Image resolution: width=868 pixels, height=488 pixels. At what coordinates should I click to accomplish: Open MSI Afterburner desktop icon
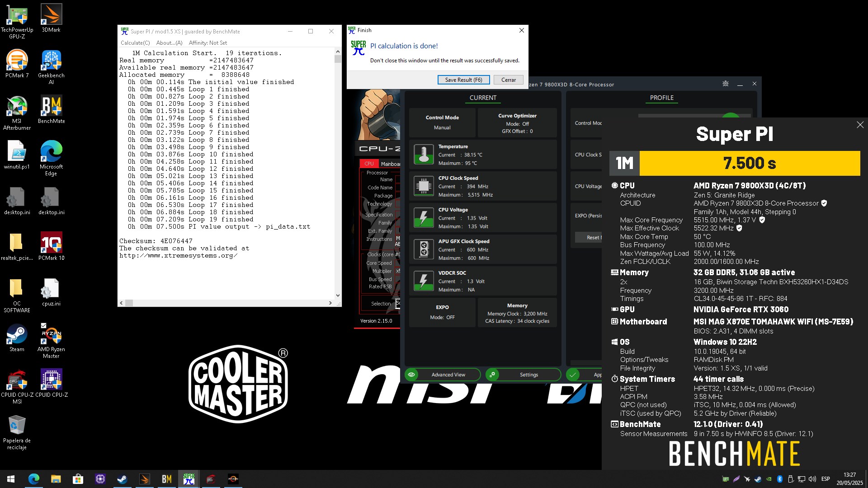[17, 113]
